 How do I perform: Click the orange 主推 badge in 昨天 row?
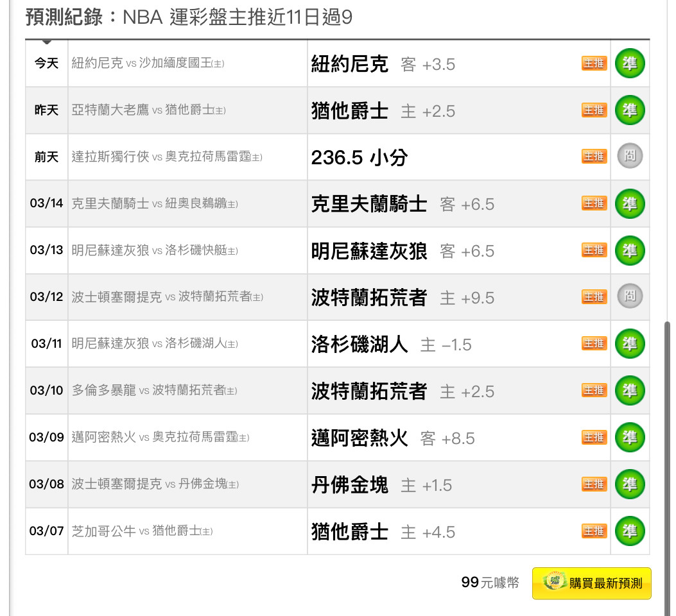point(594,110)
